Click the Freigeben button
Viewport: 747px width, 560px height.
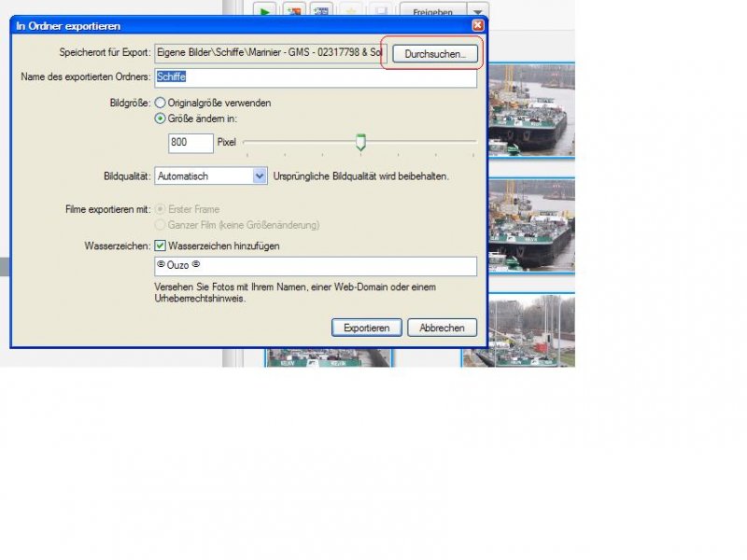432,12
